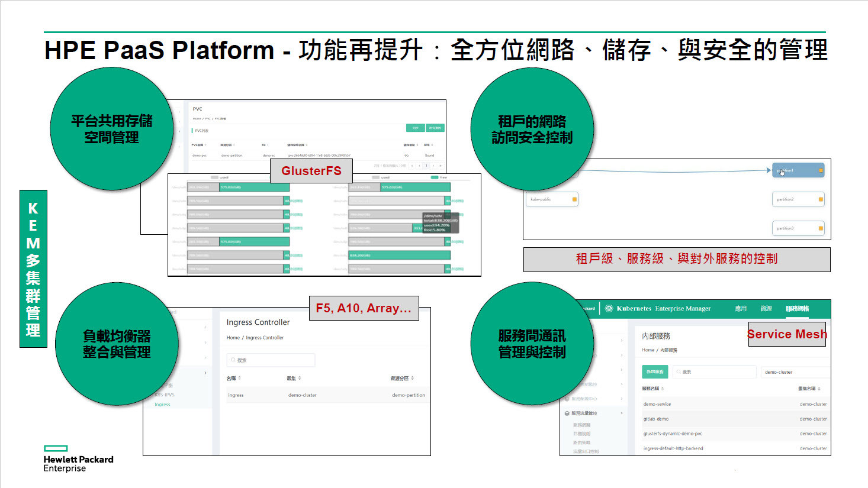
Task: Click the 服務流量管控 sidebar icon
Action: pyautogui.click(x=567, y=413)
